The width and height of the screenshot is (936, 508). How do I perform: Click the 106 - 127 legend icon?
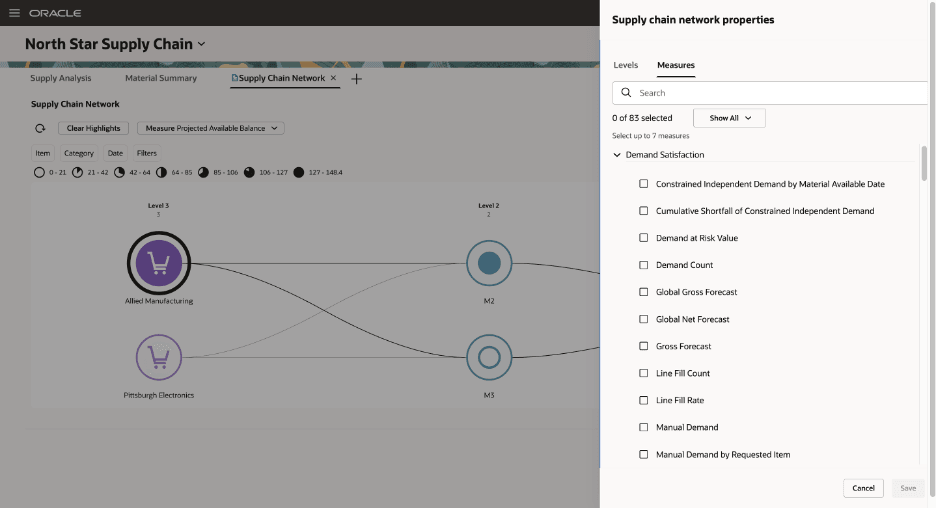pyautogui.click(x=249, y=173)
